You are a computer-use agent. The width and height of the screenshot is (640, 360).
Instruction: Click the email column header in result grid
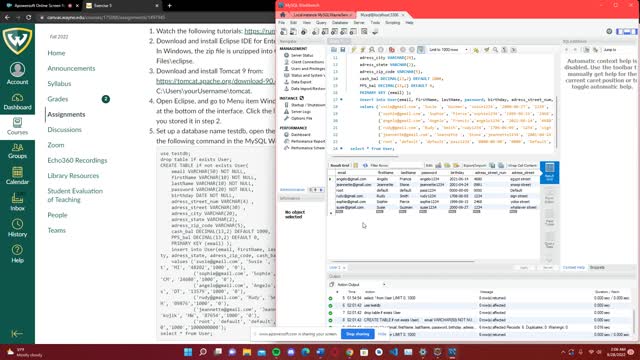(342, 173)
